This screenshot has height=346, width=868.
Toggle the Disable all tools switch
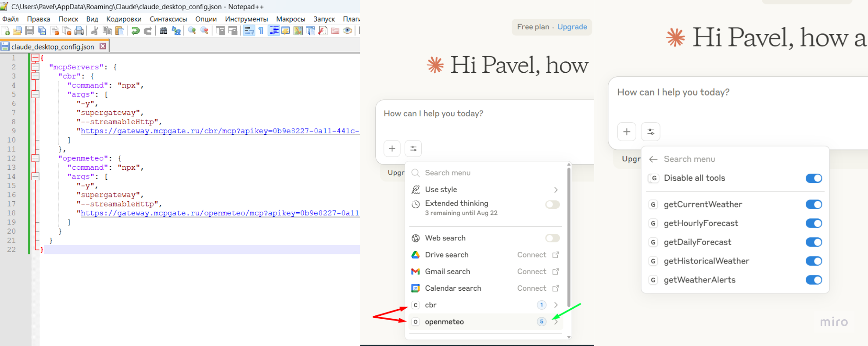(x=814, y=178)
